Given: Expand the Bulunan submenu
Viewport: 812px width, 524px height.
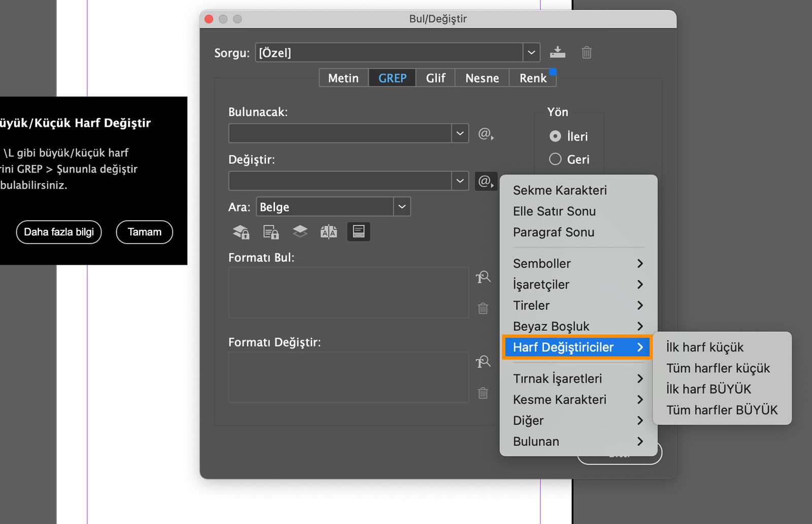Looking at the screenshot, I should tap(579, 441).
